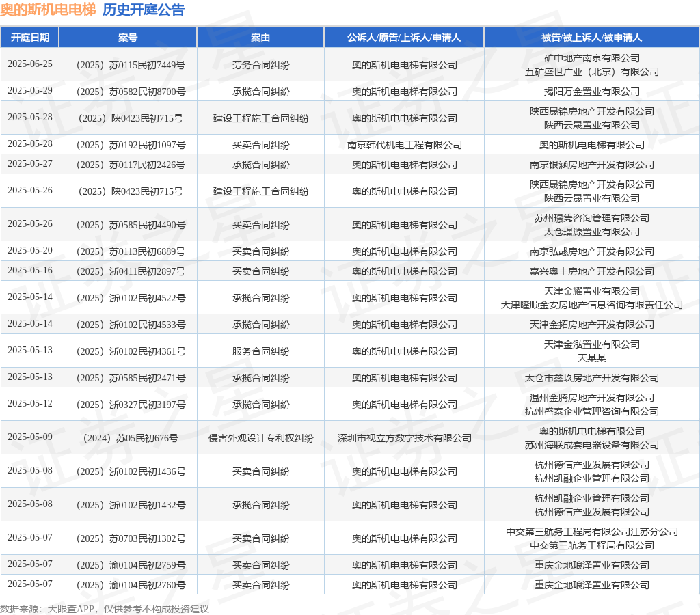
Task: Click the case cause "劳务合同纠纷"
Action: [260, 65]
